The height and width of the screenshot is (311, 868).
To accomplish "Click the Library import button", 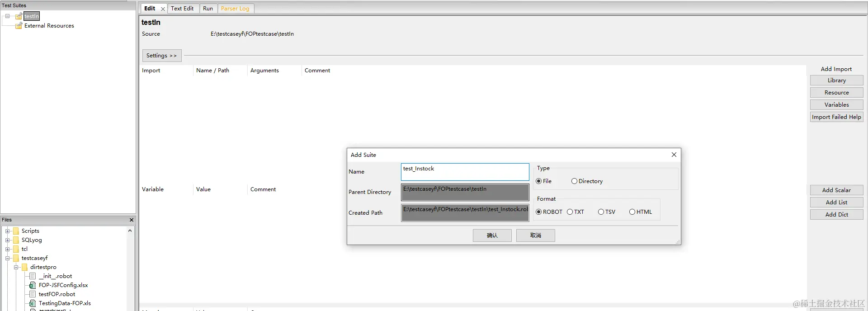I will pyautogui.click(x=836, y=80).
